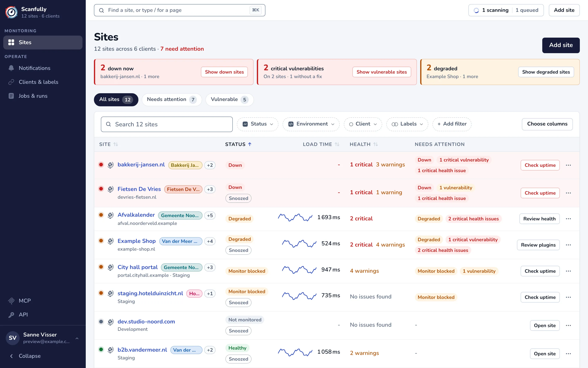This screenshot has height=368, width=588.
Task: Expand the Sanne Visser account menu
Action: [43, 338]
